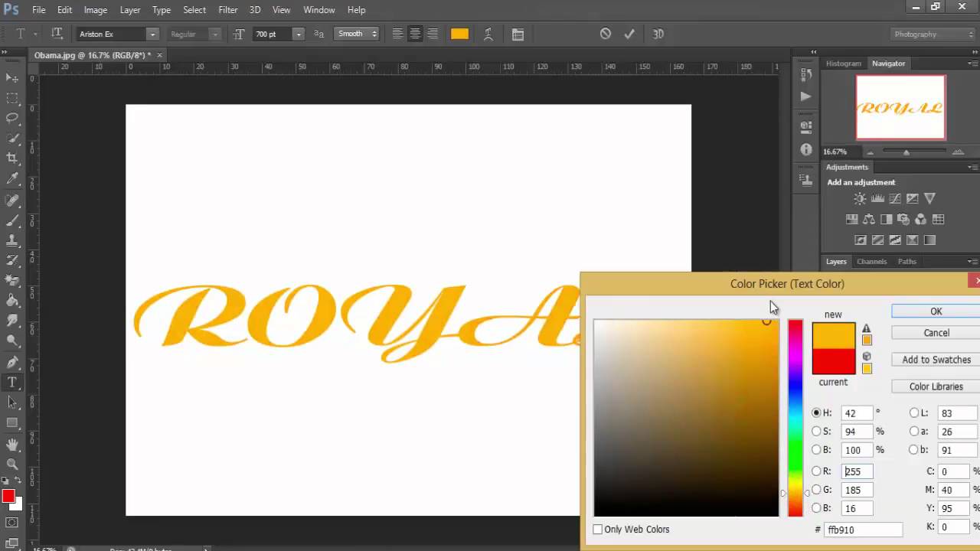The height and width of the screenshot is (551, 980).
Task: Switch to the Histogram tab
Action: coord(844,64)
